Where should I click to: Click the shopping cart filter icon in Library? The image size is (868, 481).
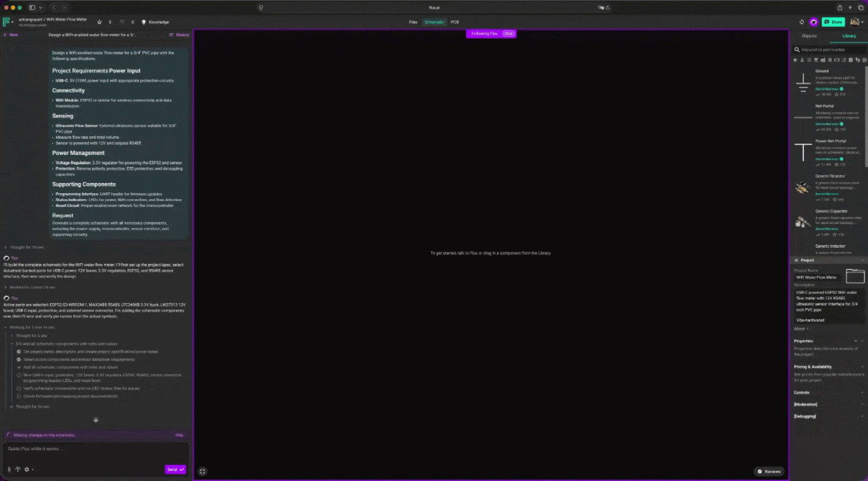coord(816,60)
